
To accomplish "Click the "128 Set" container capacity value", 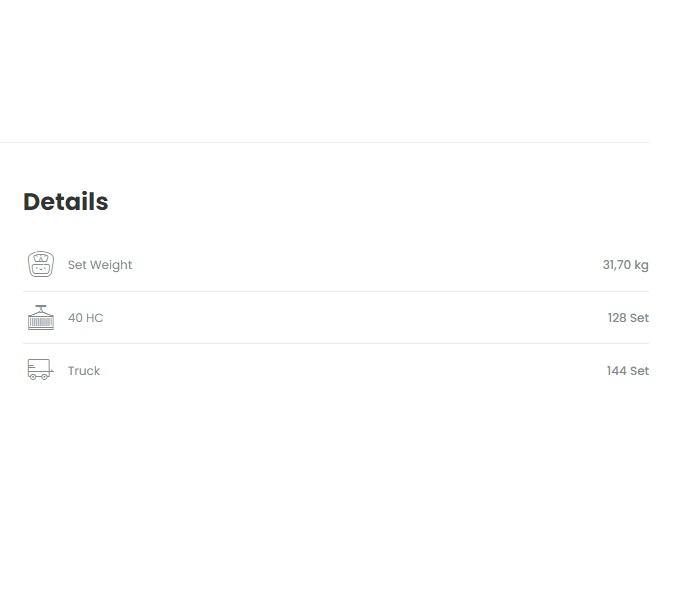I will (628, 318).
